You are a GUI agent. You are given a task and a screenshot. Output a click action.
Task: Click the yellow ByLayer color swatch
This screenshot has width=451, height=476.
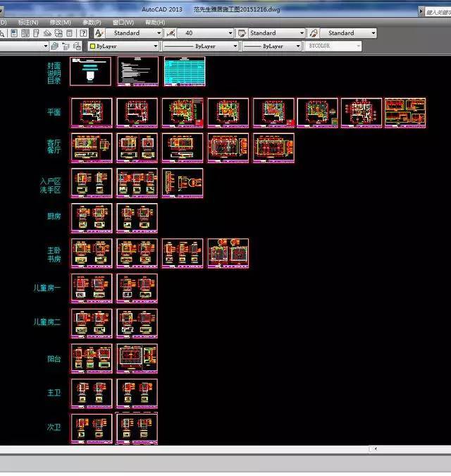92,47
